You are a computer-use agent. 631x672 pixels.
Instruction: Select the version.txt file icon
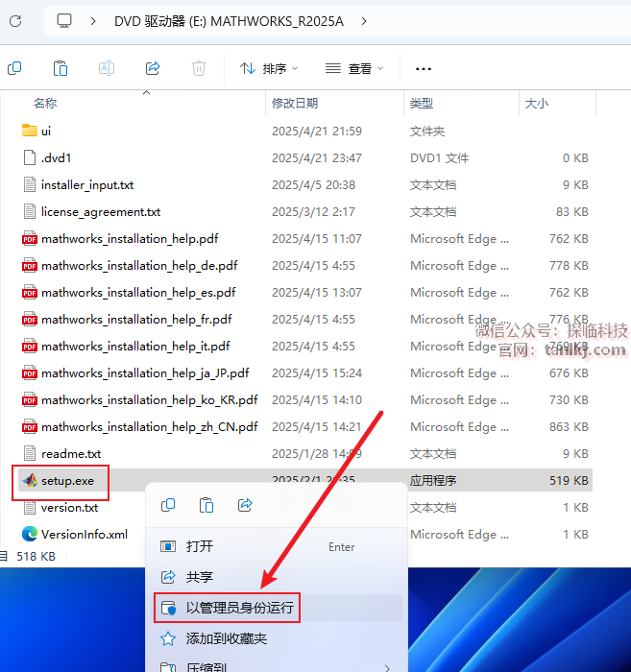point(30,508)
